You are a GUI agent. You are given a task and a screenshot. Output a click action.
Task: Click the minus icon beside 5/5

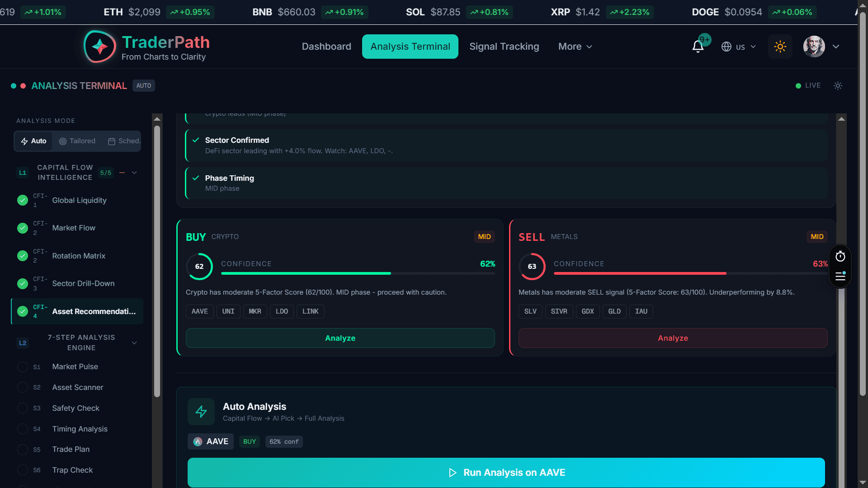(x=122, y=173)
